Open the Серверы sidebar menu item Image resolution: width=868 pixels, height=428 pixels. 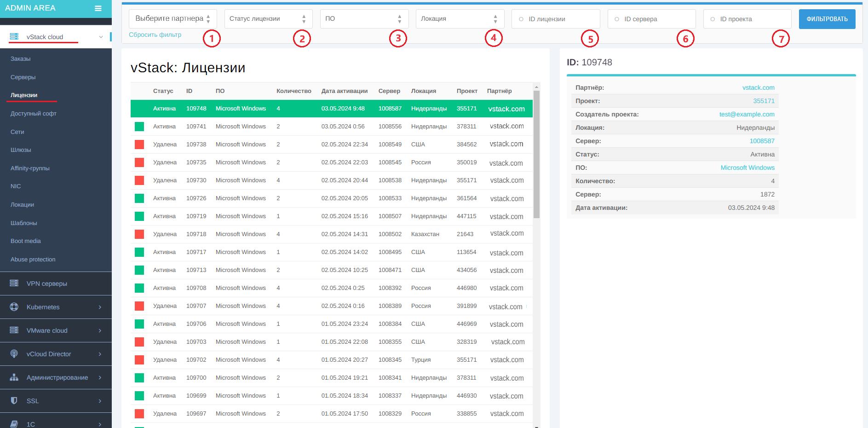click(23, 77)
